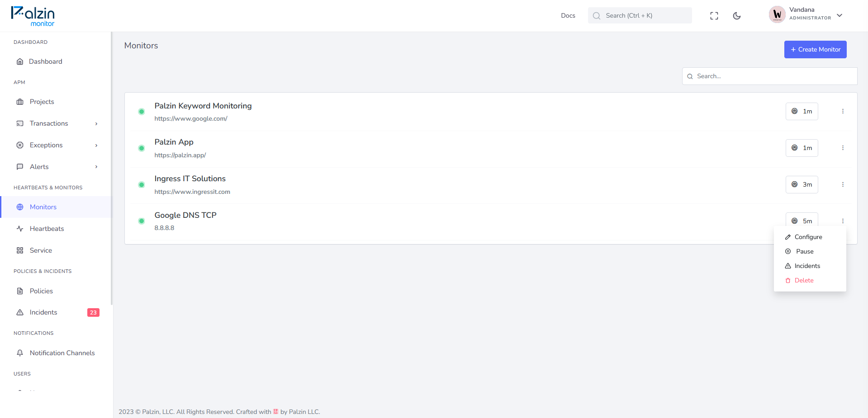Click the Create Monitor button
This screenshot has height=418, width=868.
coord(815,49)
